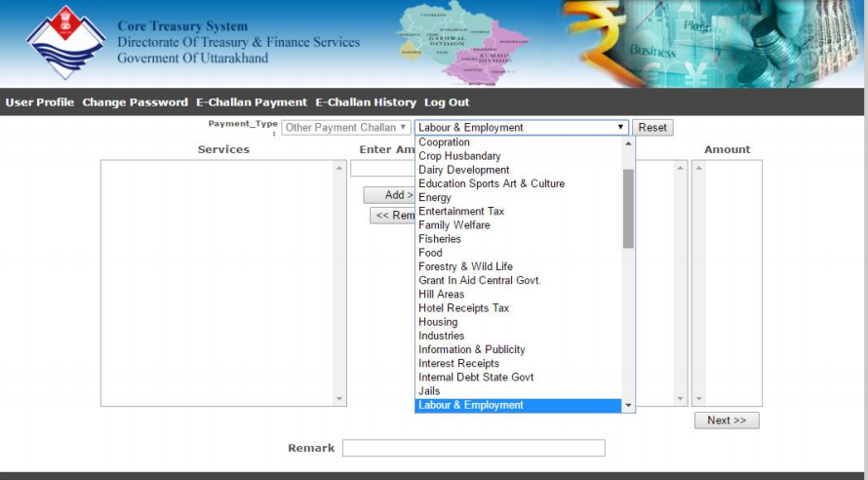Image resolution: width=868 pixels, height=480 pixels.
Task: Open User Profile page
Action: (x=40, y=102)
